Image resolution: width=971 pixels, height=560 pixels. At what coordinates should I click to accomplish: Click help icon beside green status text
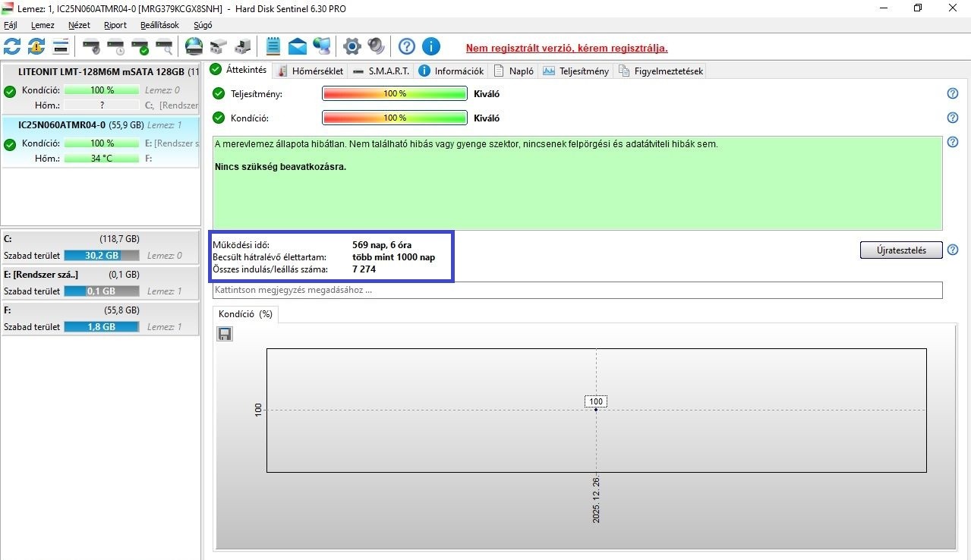(x=953, y=142)
